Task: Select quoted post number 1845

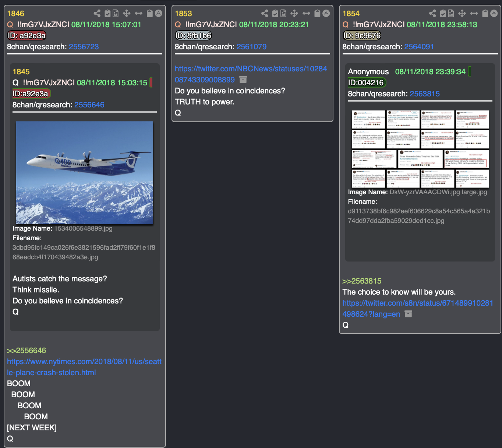Action: [21, 72]
